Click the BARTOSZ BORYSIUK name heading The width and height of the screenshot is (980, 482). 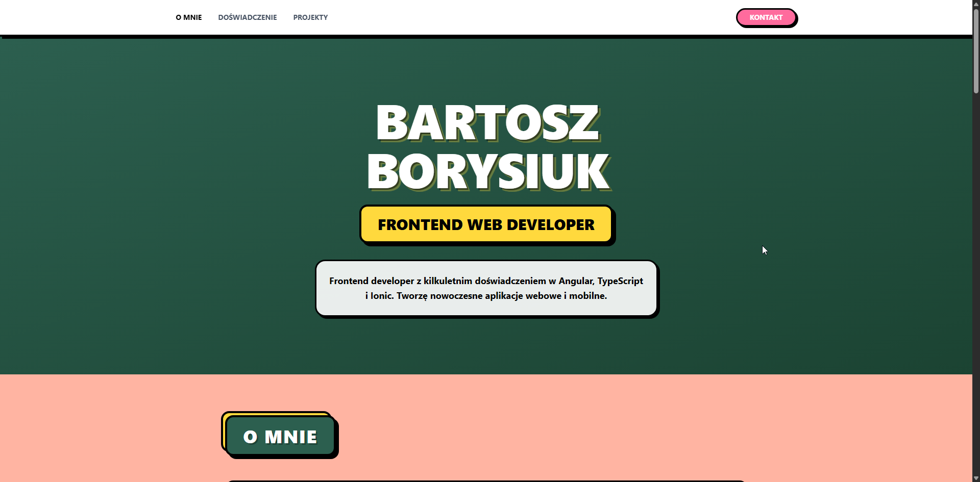[486, 146]
